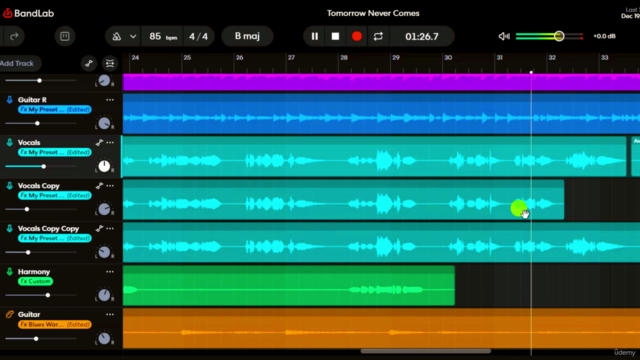Image resolution: width=640 pixels, height=360 pixels.
Task: Open Vocals Copy automation icon
Action: 99,186
